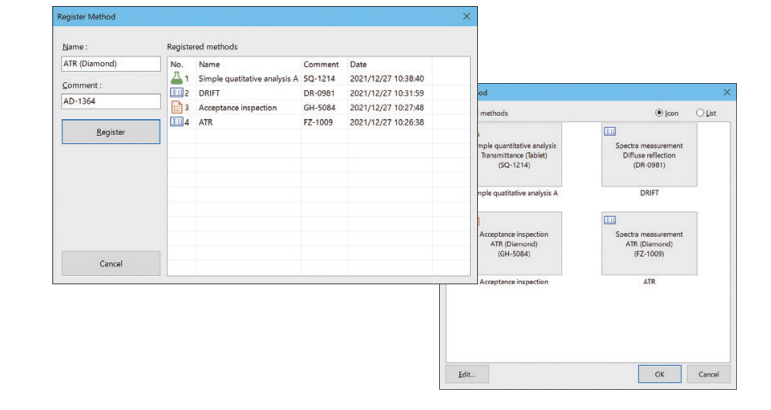Click the ATR spectrum icon in row 4
The height and width of the screenshot is (410, 771).
175,122
